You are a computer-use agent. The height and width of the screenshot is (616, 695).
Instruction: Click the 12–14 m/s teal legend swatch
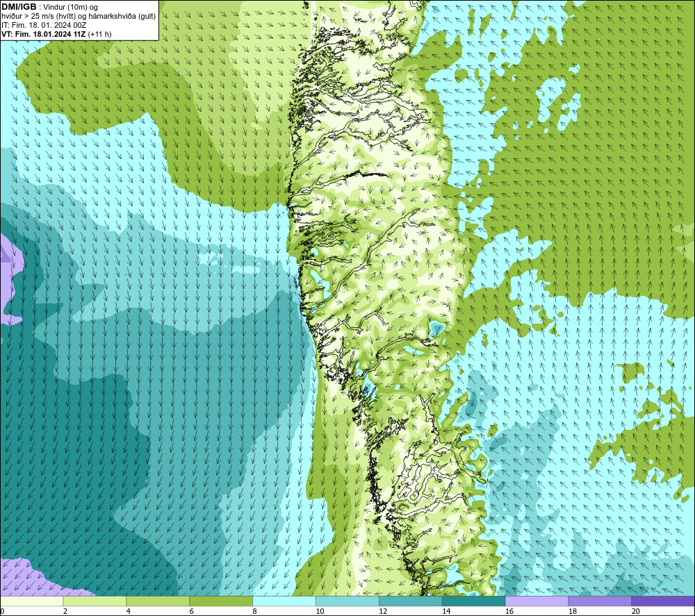[x=411, y=601]
